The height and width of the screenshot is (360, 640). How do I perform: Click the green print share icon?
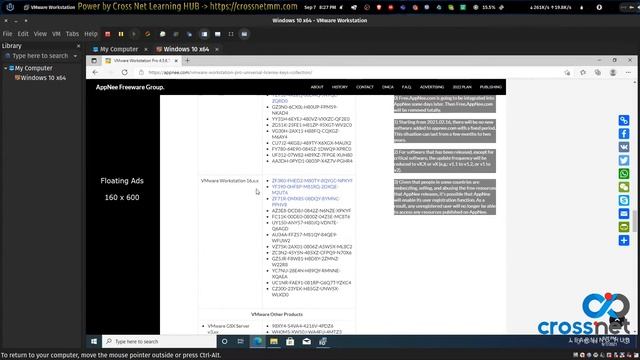pyautogui.click(x=624, y=227)
